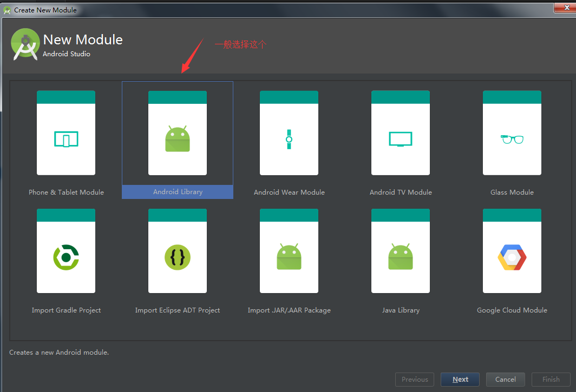Click the 'Google Cloud Module' label
The image size is (576, 392).
coord(512,310)
